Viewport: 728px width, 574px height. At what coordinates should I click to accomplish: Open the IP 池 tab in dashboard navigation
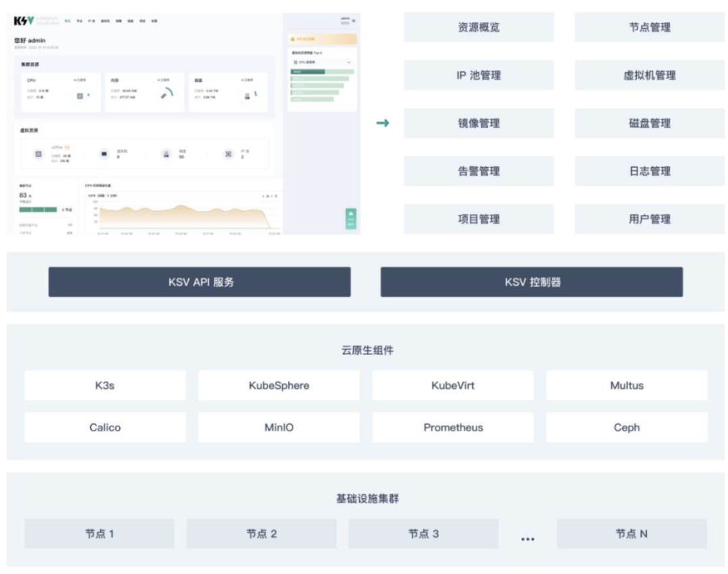pyautogui.click(x=92, y=21)
